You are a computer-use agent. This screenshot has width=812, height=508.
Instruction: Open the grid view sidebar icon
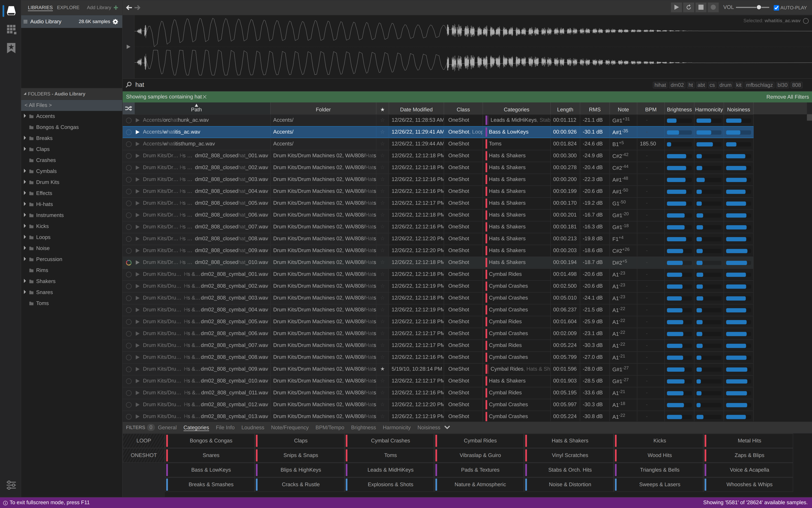(11, 29)
